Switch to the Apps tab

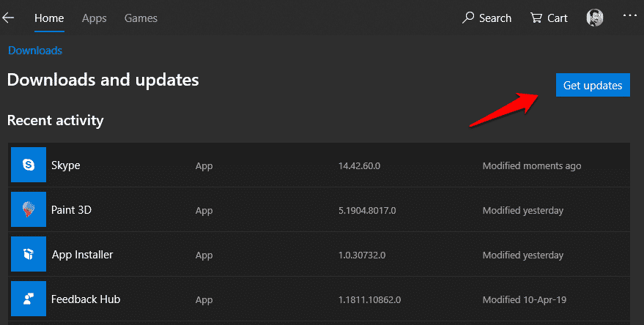(94, 18)
